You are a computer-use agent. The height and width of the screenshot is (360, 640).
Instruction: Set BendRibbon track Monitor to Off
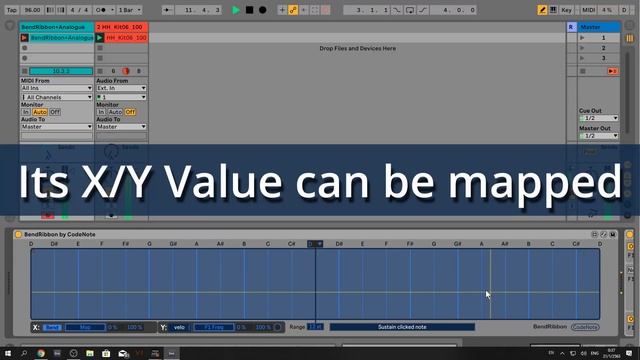55,112
